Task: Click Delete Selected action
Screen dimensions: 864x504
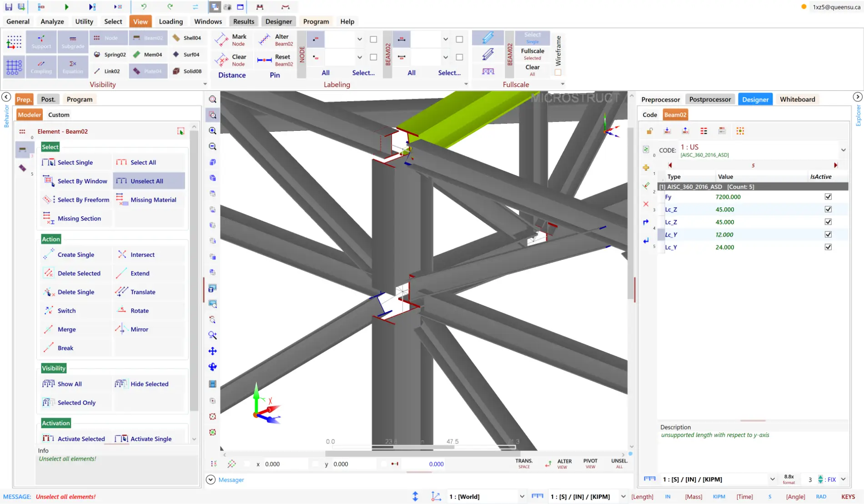Action: (x=75, y=273)
